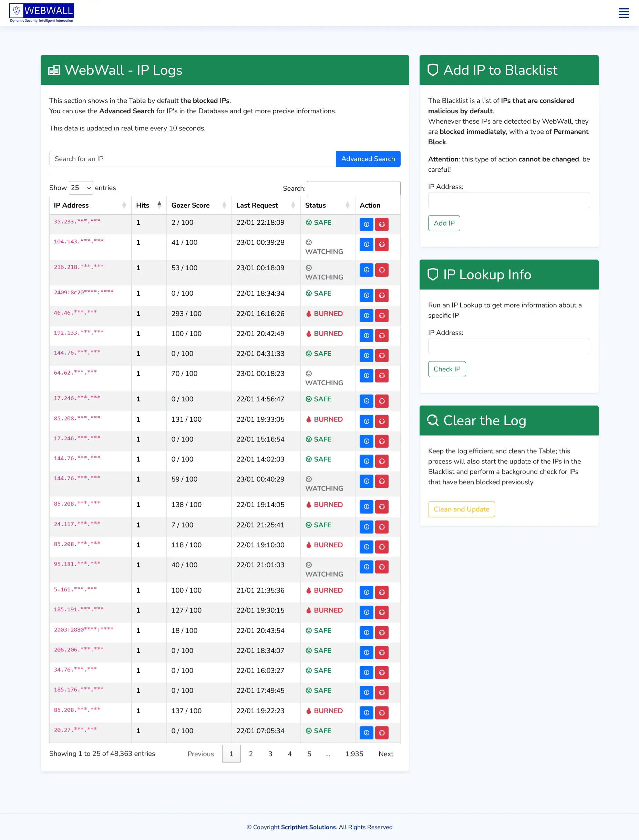This screenshot has width=639, height=840.
Task: Click the shield icon on IP Lookup Info header
Action: click(433, 274)
